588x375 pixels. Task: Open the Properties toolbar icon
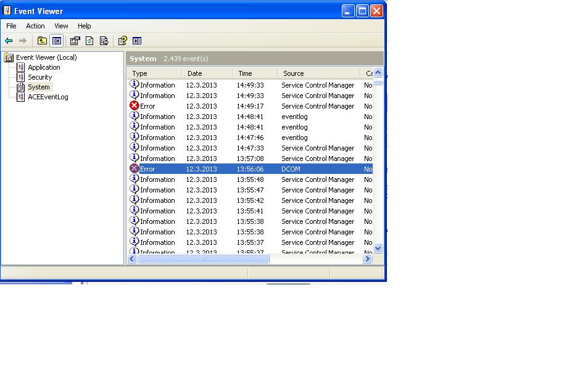tap(75, 41)
